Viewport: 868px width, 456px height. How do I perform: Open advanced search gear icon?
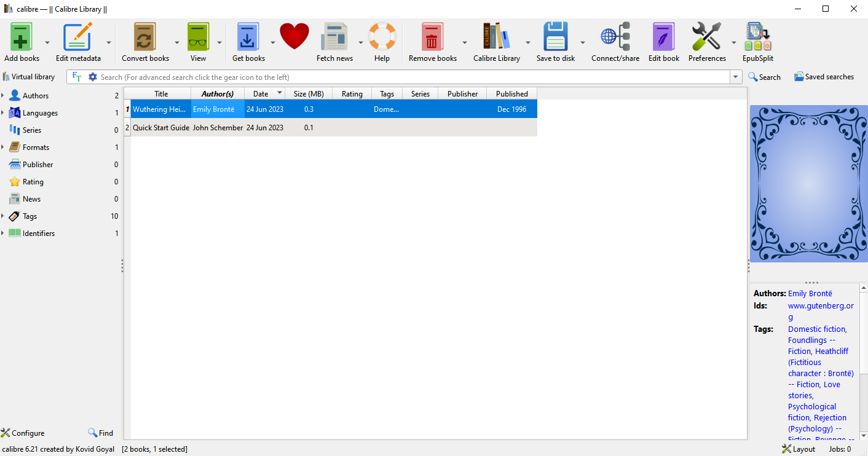pyautogui.click(x=93, y=77)
